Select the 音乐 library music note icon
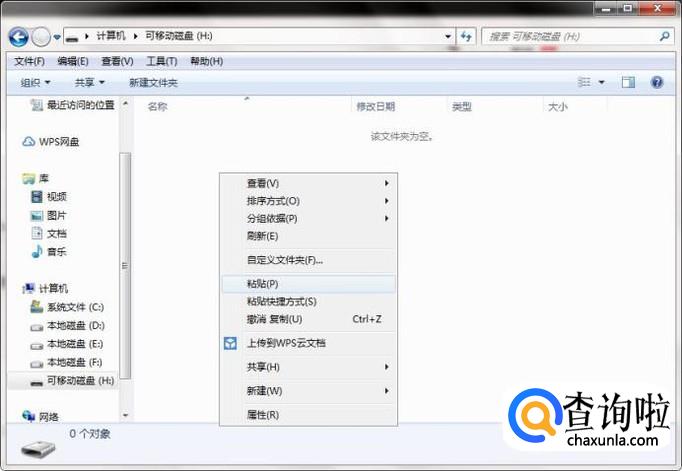Image resolution: width=682 pixels, height=471 pixels. pos(37,251)
